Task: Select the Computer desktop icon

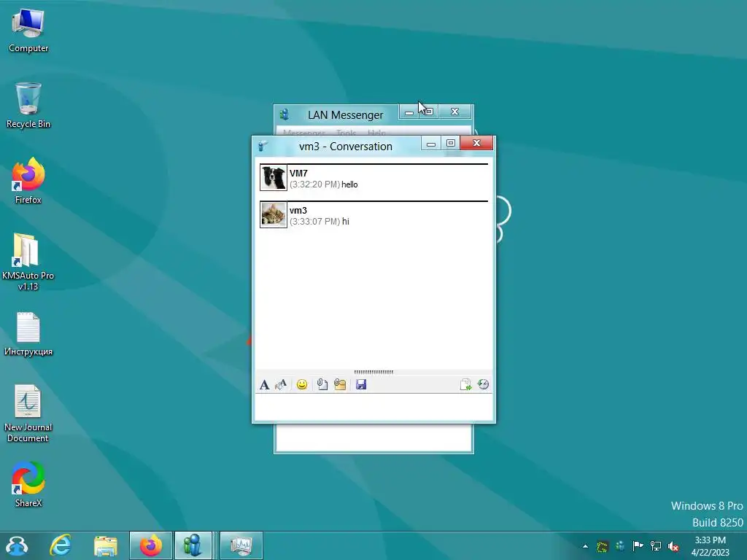Action: point(28,30)
